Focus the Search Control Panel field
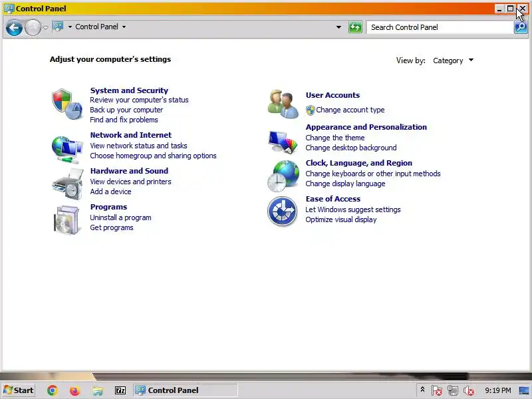This screenshot has width=532, height=399. pyautogui.click(x=440, y=27)
